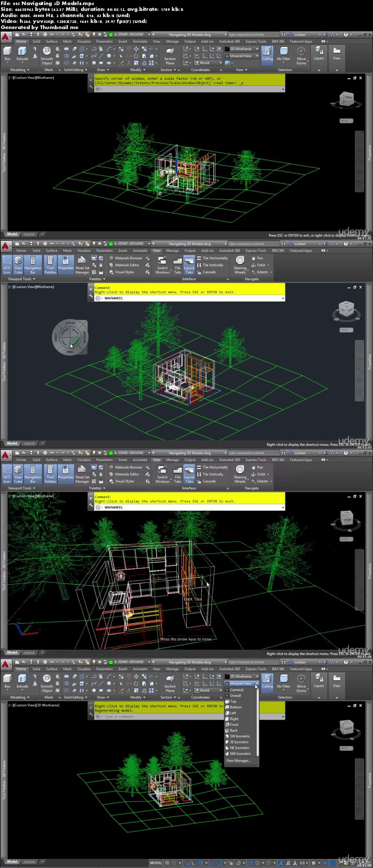Click the PAN wedge on the steering wheel
373x868 pixels.
(x=70, y=352)
